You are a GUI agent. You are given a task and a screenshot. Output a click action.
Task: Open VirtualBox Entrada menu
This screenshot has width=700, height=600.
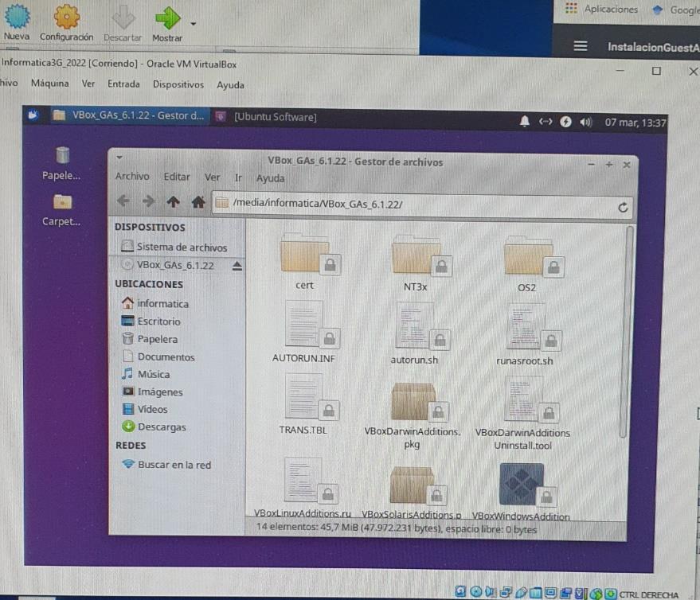coord(123,84)
